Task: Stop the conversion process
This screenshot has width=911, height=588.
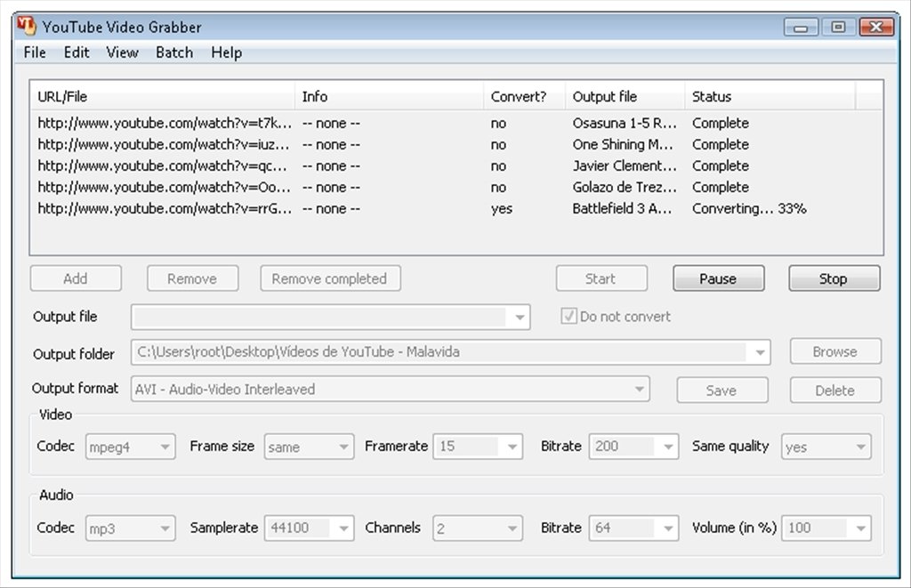Action: [834, 278]
